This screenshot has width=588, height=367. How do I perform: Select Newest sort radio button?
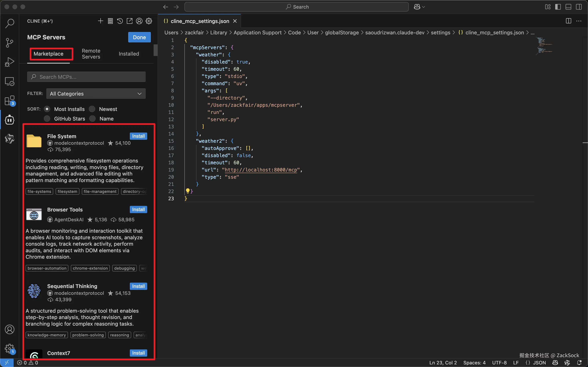(x=92, y=109)
